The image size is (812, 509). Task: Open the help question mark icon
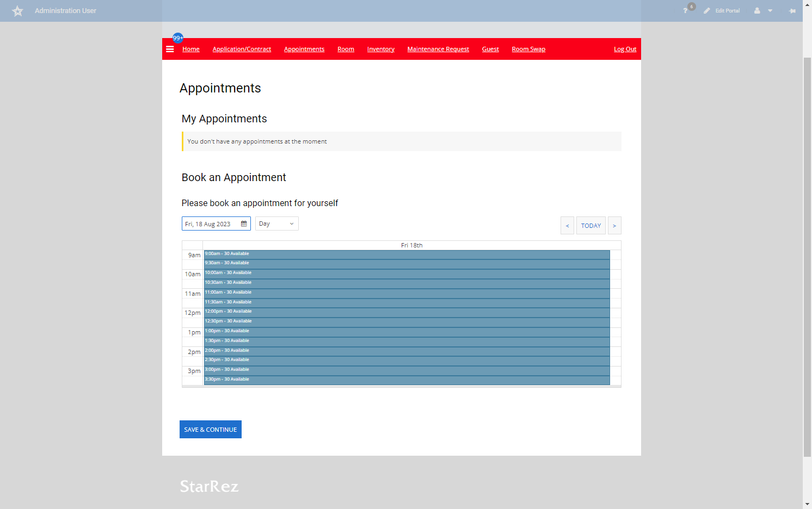(685, 11)
